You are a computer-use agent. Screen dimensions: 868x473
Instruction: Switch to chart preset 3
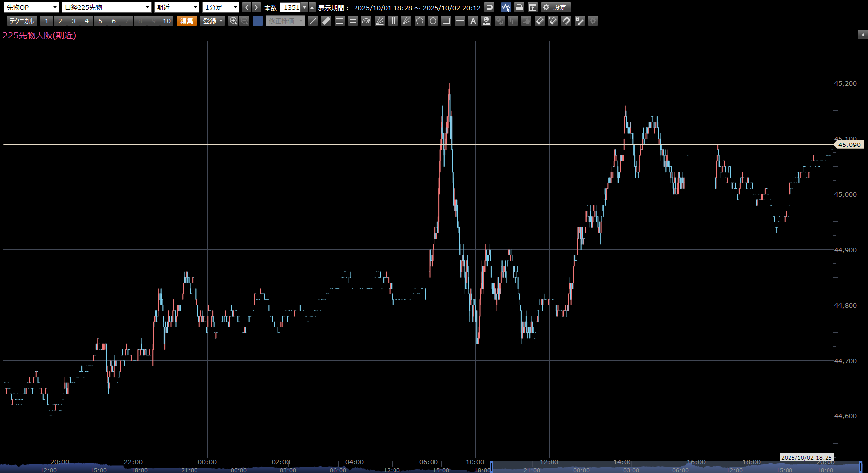(74, 21)
